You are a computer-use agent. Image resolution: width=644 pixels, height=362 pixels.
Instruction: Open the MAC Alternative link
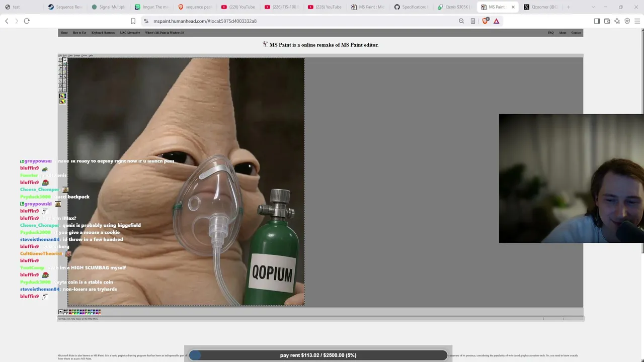(130, 33)
